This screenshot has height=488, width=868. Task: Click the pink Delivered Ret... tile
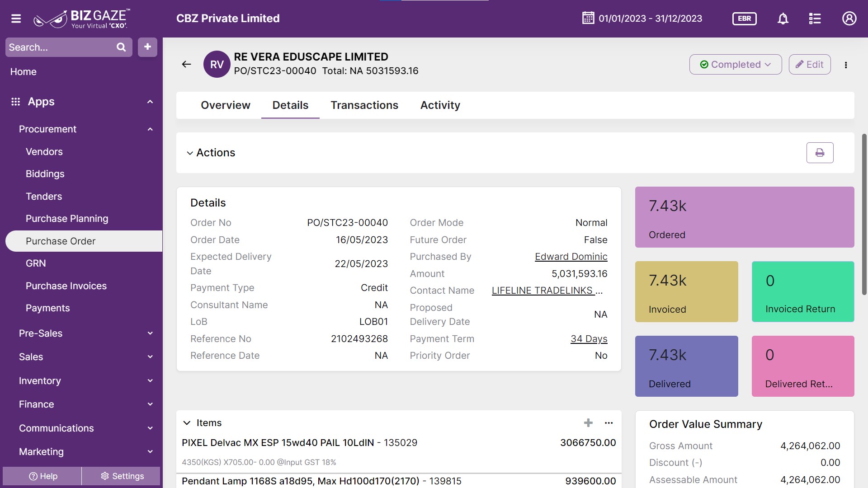[802, 366]
